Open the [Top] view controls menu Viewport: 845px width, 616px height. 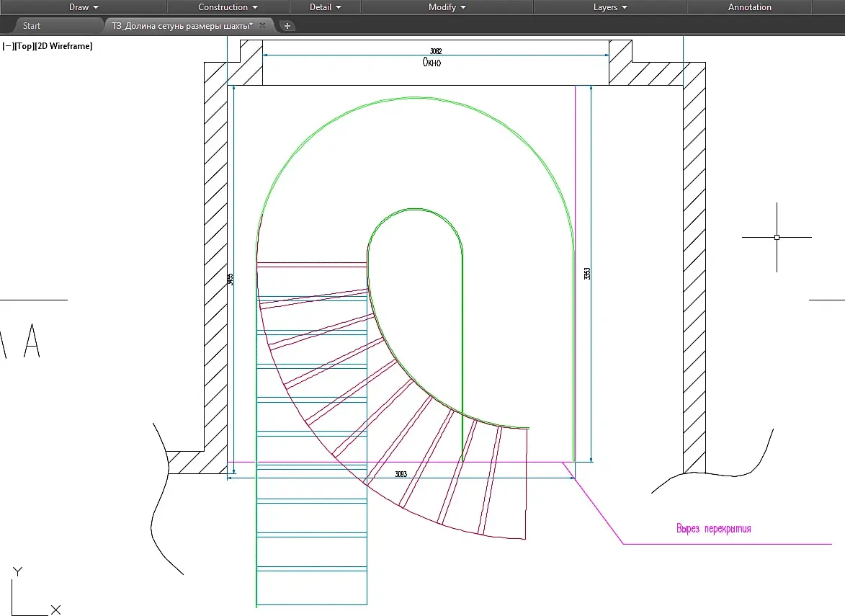24,46
